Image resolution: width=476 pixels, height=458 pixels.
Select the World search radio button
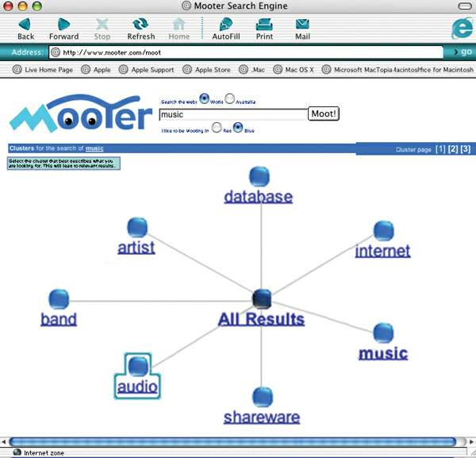(x=205, y=98)
